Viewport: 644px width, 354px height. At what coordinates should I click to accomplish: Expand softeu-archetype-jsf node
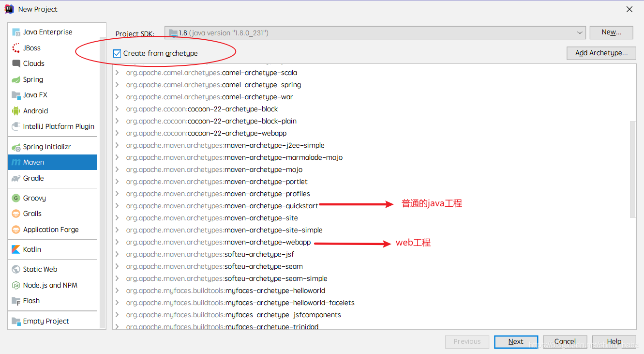click(x=117, y=254)
